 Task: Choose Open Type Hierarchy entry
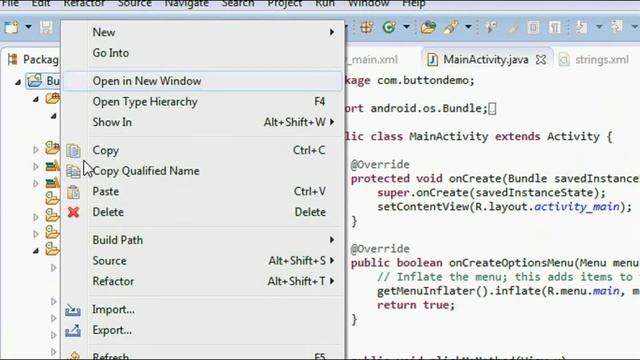202,102
